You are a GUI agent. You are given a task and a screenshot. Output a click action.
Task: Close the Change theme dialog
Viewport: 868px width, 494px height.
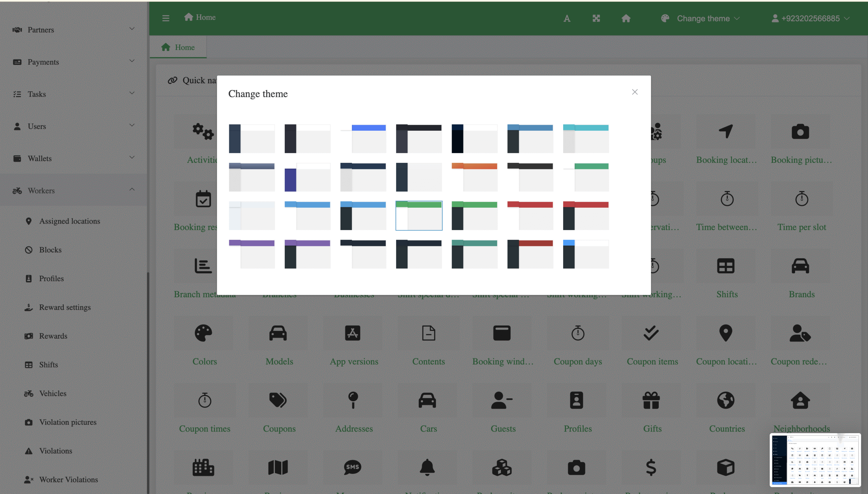click(635, 92)
